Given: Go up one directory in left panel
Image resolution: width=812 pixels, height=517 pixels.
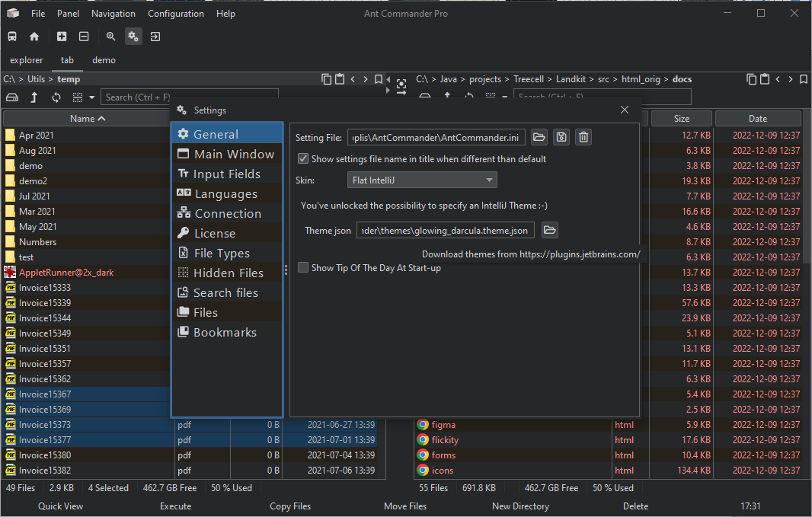Looking at the screenshot, I should point(34,97).
